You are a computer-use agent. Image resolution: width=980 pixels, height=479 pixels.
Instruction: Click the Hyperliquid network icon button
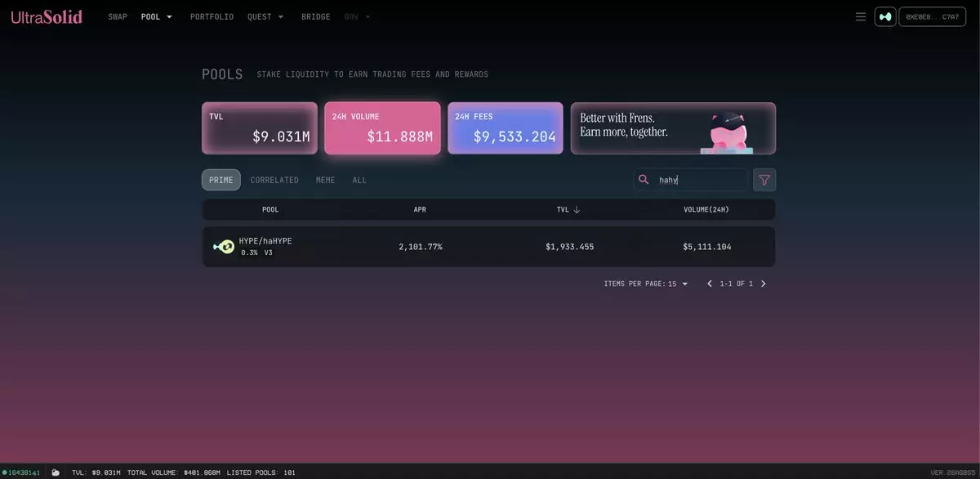tap(885, 16)
